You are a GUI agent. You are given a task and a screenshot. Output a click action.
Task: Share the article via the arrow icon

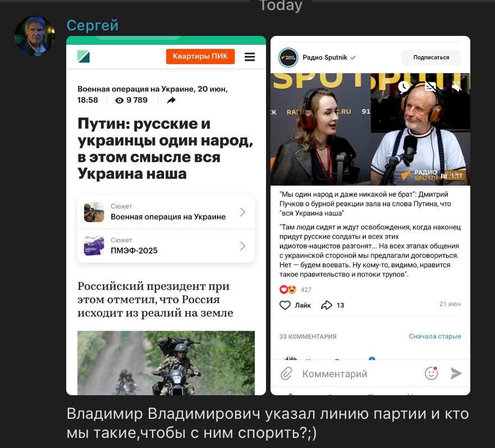[171, 100]
